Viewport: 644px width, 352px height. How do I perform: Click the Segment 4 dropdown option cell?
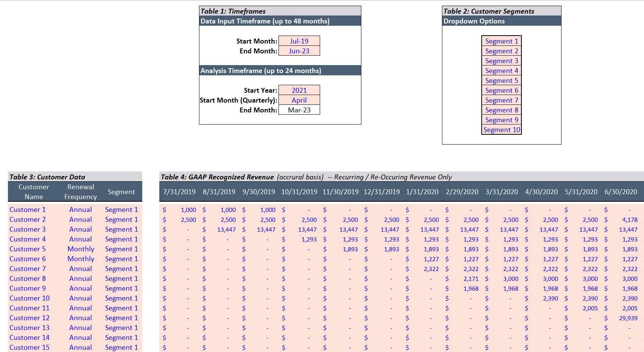501,70
